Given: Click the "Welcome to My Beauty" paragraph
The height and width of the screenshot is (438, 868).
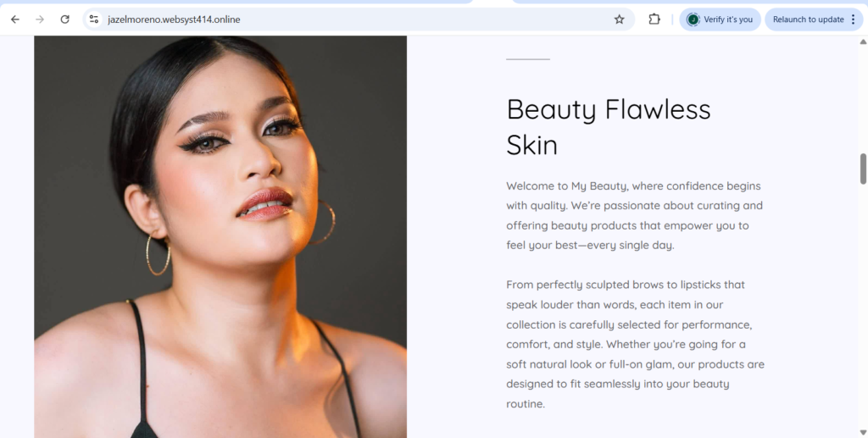Looking at the screenshot, I should point(635,215).
